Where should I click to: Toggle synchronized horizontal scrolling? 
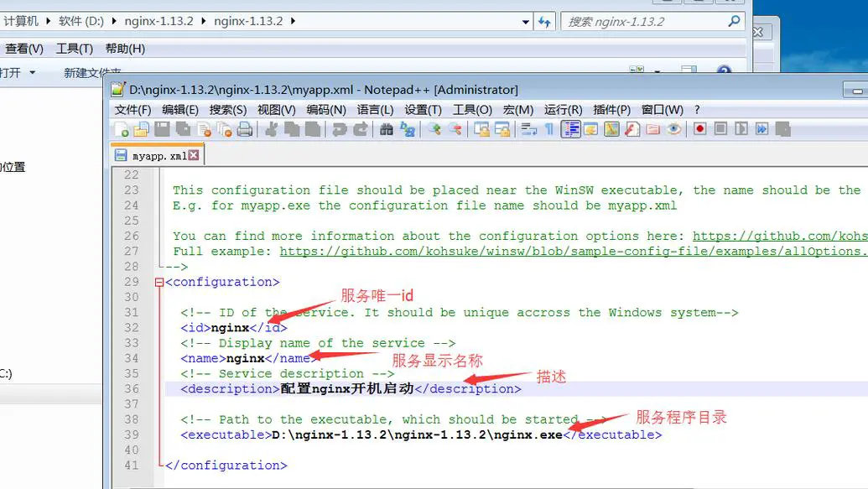pos(502,129)
